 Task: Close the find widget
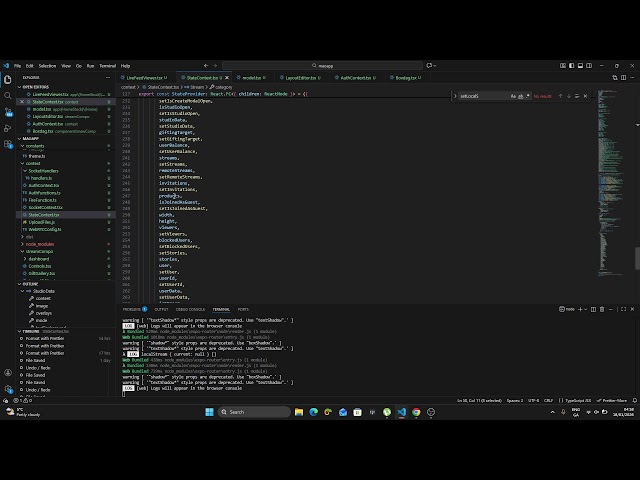(x=585, y=96)
